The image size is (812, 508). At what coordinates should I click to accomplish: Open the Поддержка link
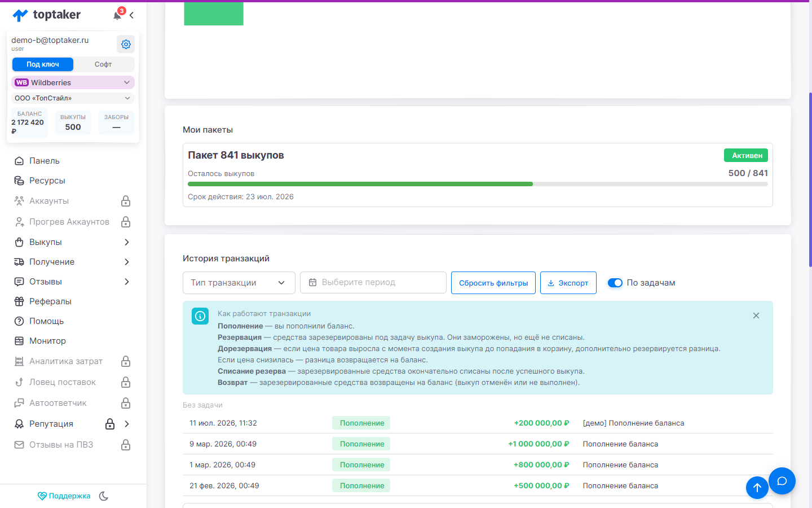click(64, 496)
